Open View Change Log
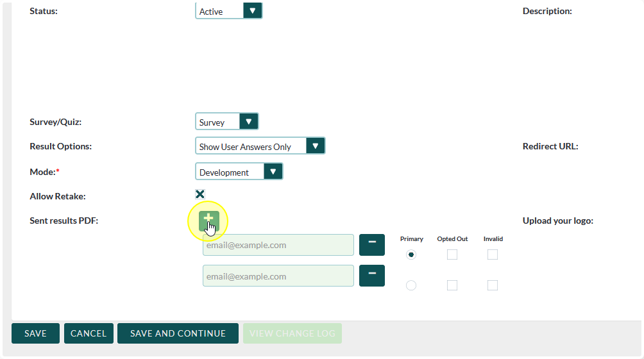This screenshot has width=644, height=359. point(292,333)
